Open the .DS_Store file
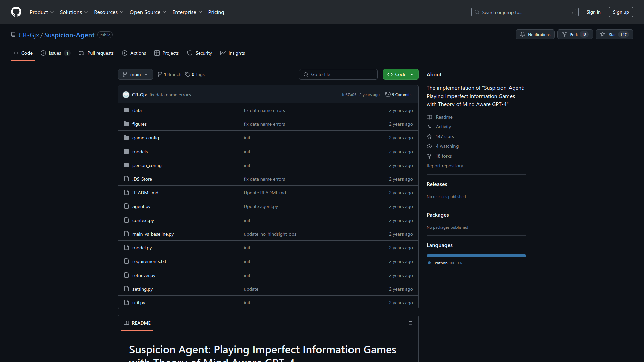The height and width of the screenshot is (362, 644). point(142,179)
